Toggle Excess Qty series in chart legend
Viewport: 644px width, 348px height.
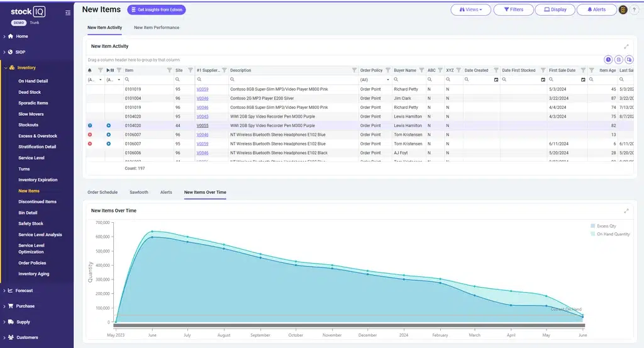[603, 226]
